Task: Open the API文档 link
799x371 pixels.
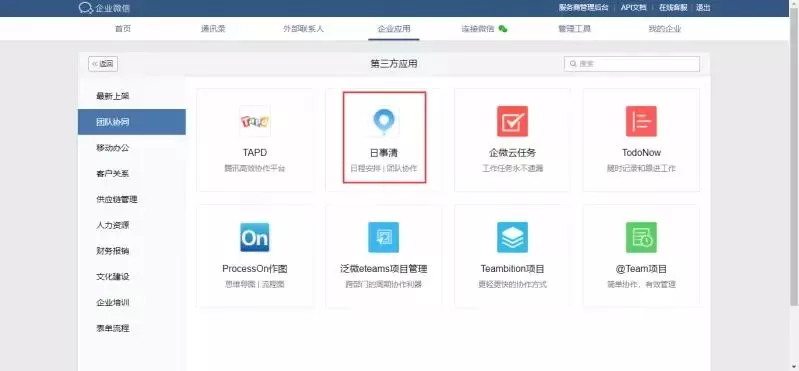Action: 633,8
